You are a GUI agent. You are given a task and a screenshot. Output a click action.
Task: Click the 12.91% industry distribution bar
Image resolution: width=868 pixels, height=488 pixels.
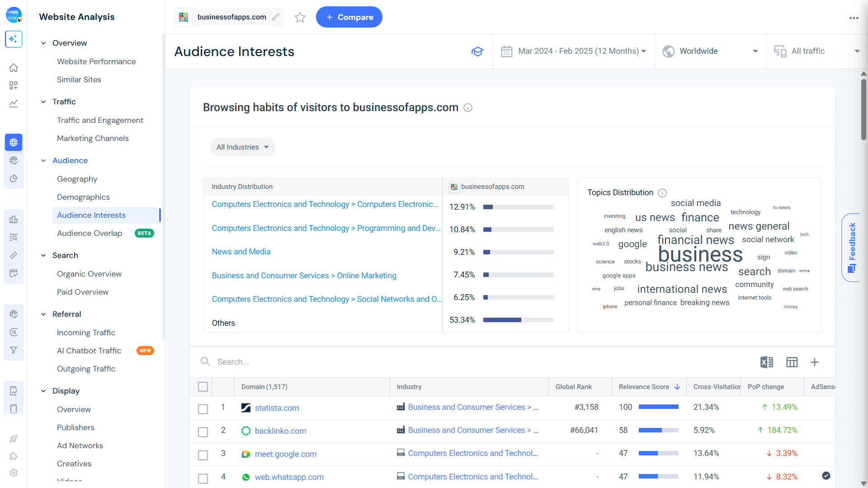click(518, 207)
